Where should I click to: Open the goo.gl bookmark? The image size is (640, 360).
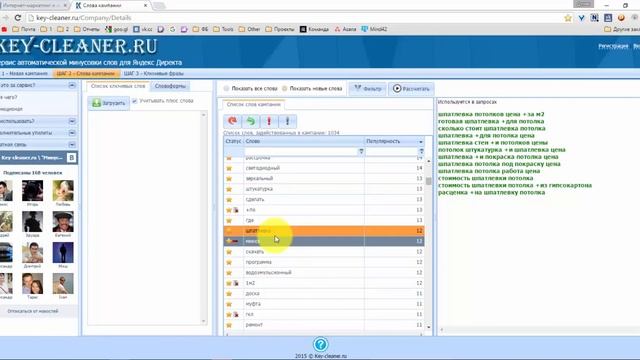point(117,29)
